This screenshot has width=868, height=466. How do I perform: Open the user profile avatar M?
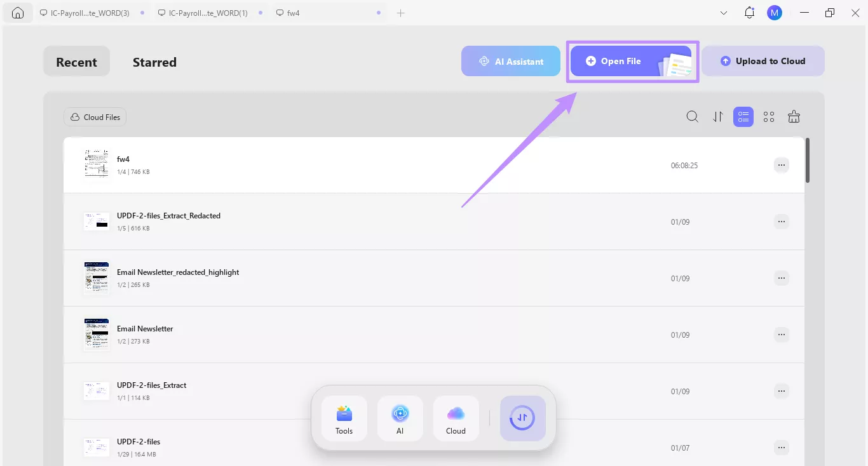(x=775, y=13)
